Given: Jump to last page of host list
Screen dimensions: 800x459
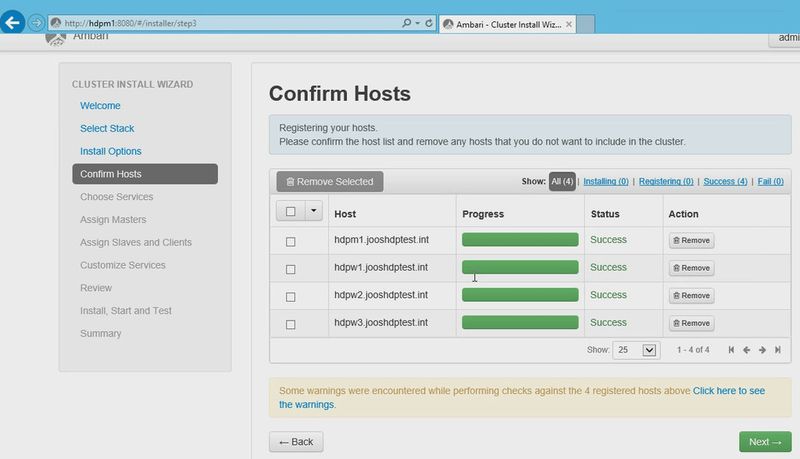Looking at the screenshot, I should [x=778, y=350].
